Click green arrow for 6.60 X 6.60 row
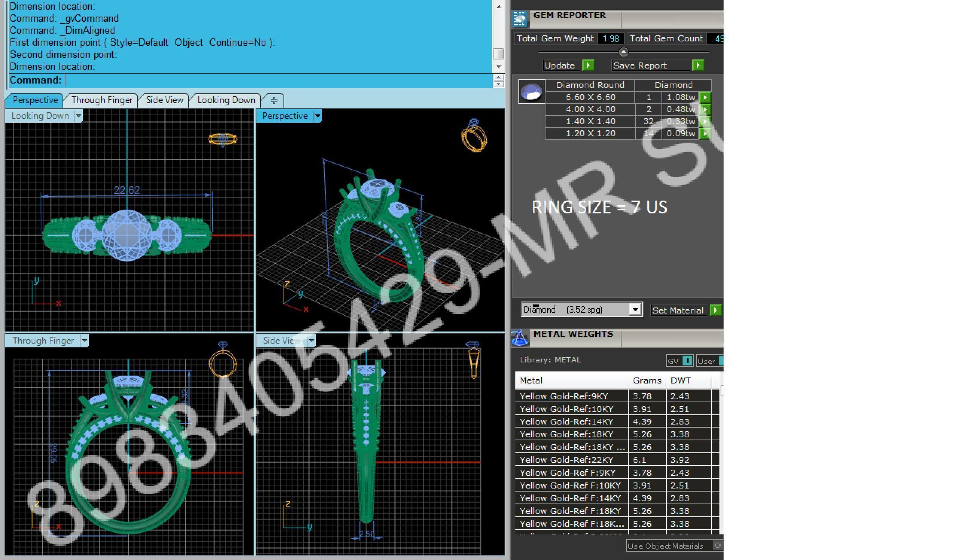Viewport: 960px width, 560px height. [704, 97]
